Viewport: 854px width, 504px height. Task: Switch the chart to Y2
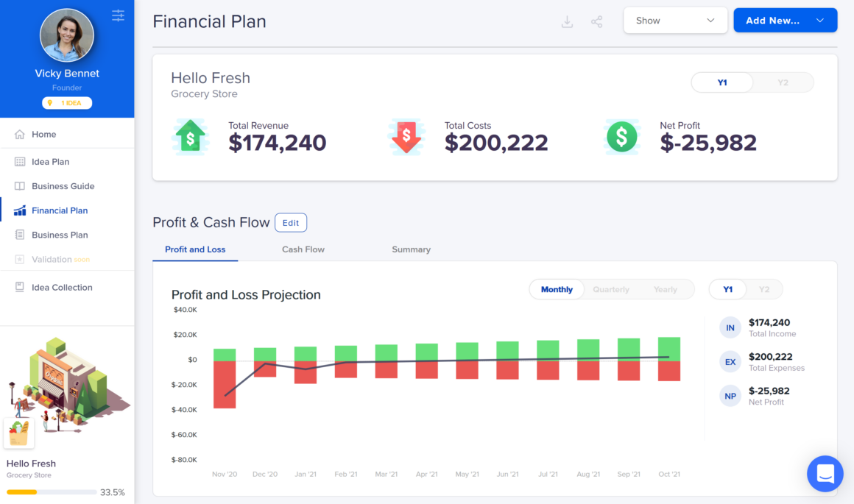[763, 289]
